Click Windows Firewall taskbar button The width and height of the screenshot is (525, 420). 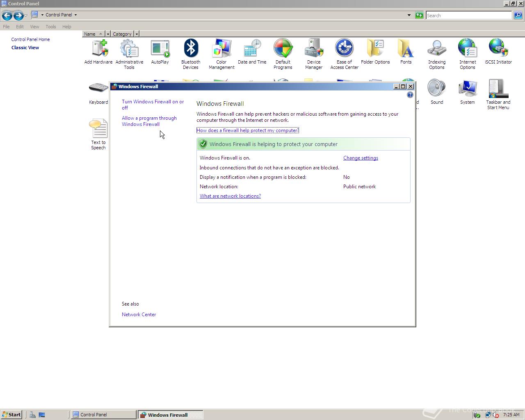pos(170,415)
